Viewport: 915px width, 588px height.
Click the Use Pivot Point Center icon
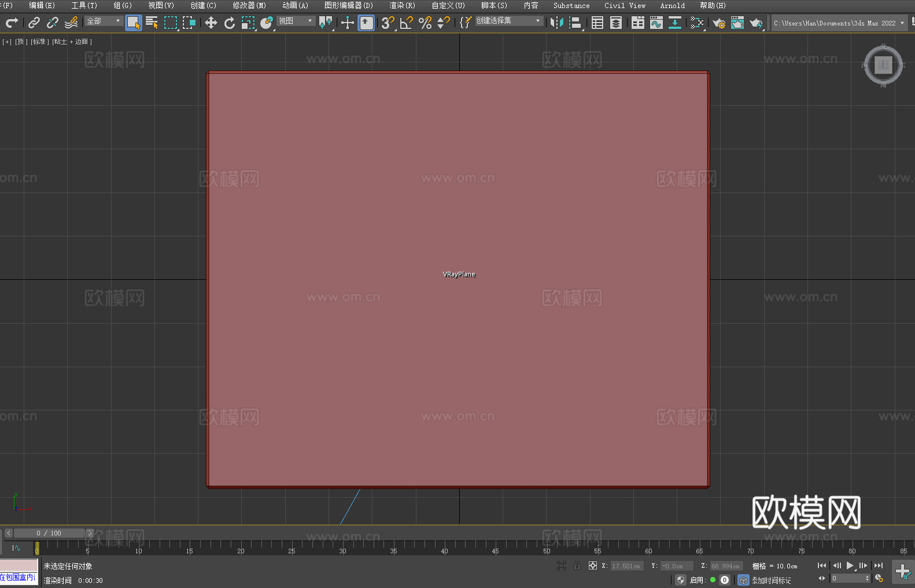click(x=326, y=23)
